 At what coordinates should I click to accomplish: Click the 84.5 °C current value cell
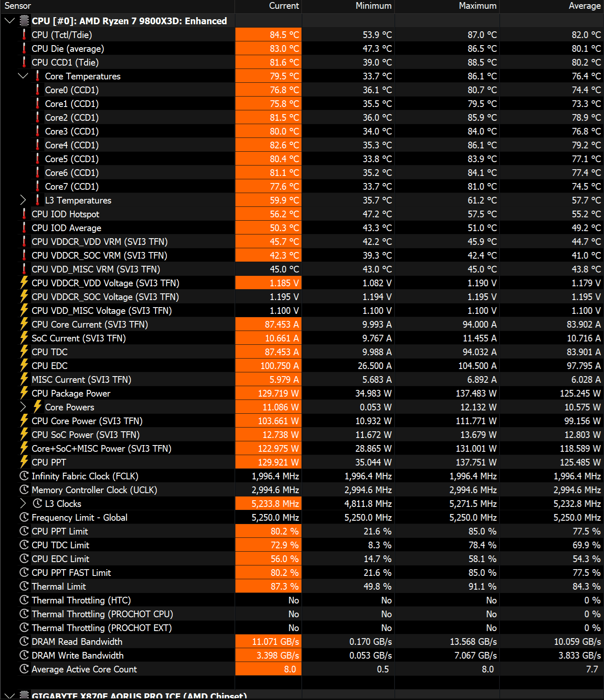pos(268,35)
